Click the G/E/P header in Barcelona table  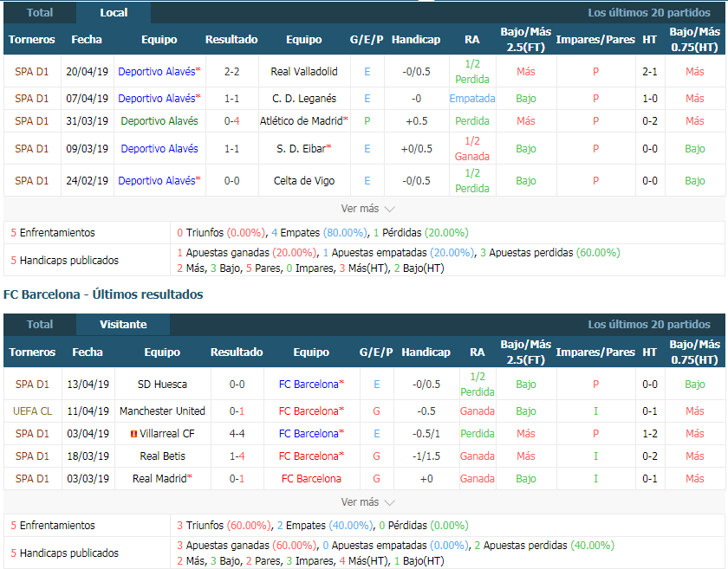click(x=376, y=352)
